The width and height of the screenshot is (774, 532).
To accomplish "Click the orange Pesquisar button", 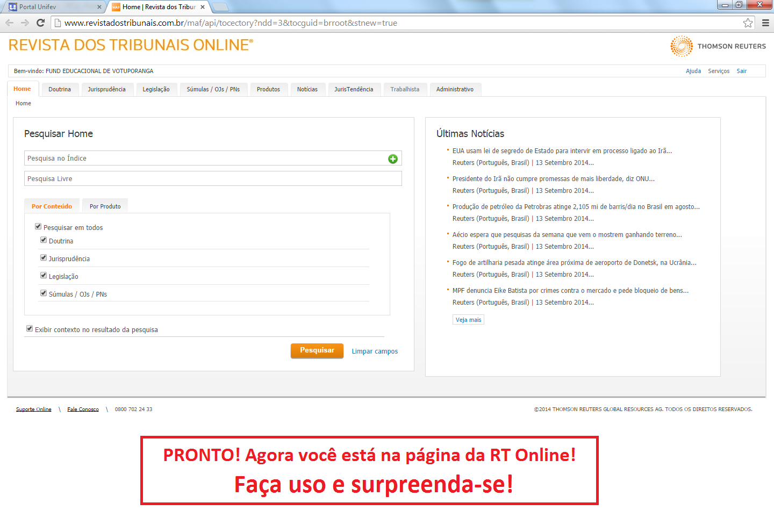I will [x=317, y=350].
